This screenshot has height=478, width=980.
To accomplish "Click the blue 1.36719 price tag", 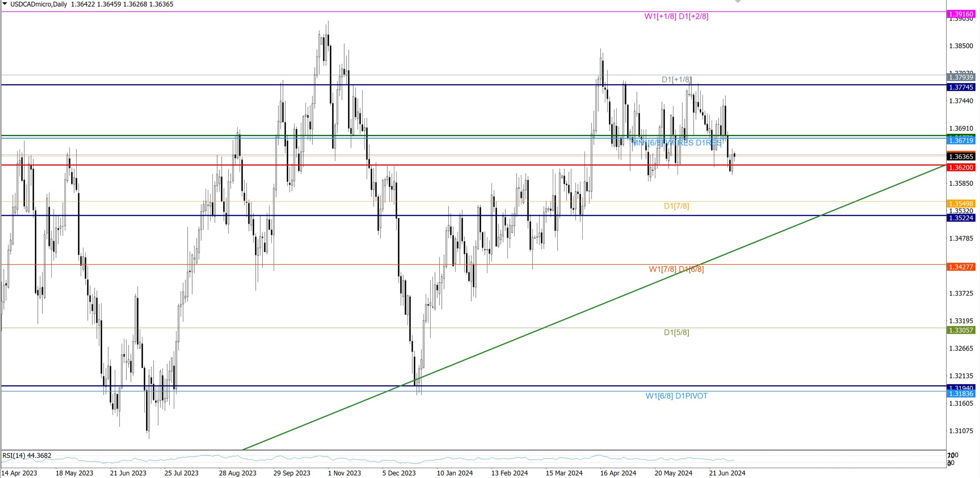I will click(x=961, y=140).
